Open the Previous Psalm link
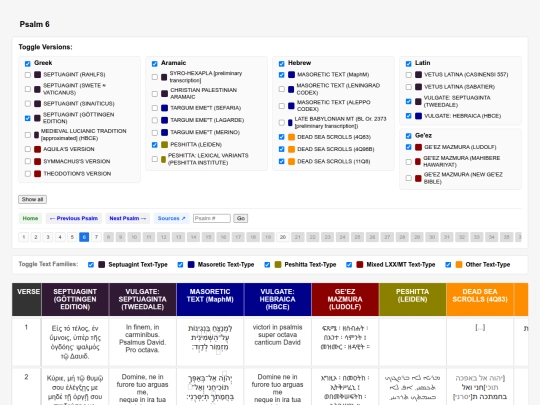 pyautogui.click(x=74, y=218)
